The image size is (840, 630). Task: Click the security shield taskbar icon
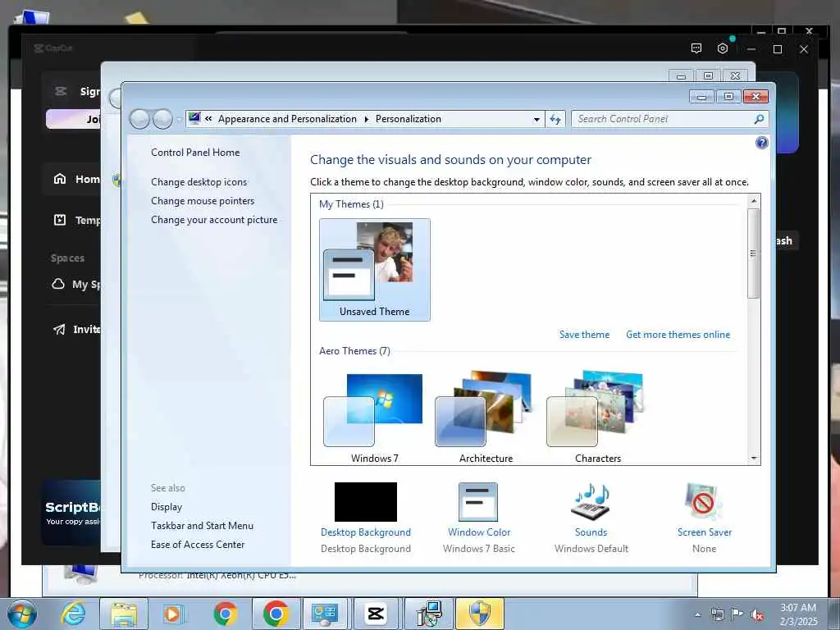479,614
